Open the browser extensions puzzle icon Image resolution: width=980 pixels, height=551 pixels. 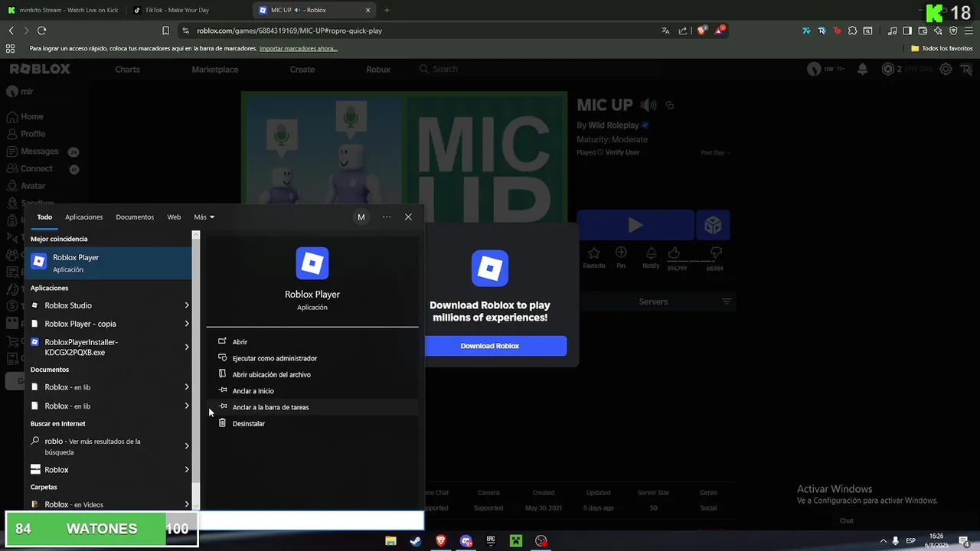pos(852,31)
